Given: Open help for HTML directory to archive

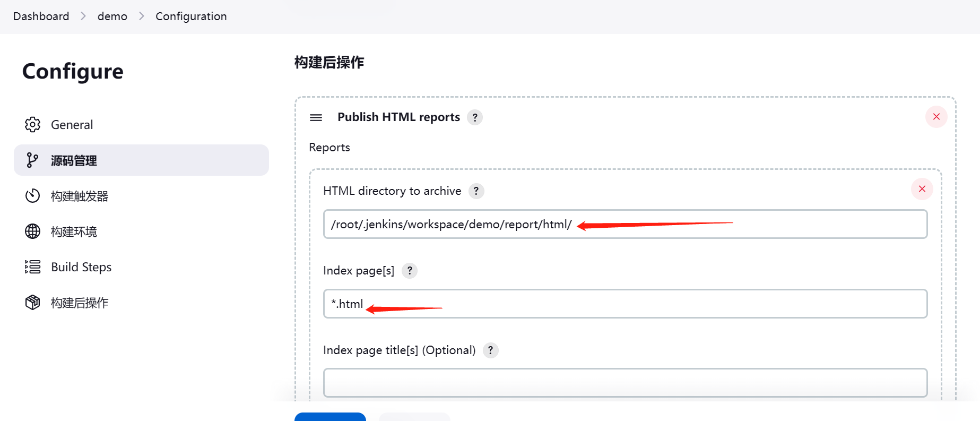Looking at the screenshot, I should pos(476,191).
